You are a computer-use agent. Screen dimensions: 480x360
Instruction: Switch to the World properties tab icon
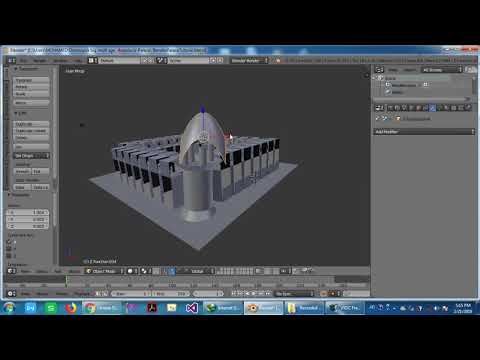[x=411, y=108]
